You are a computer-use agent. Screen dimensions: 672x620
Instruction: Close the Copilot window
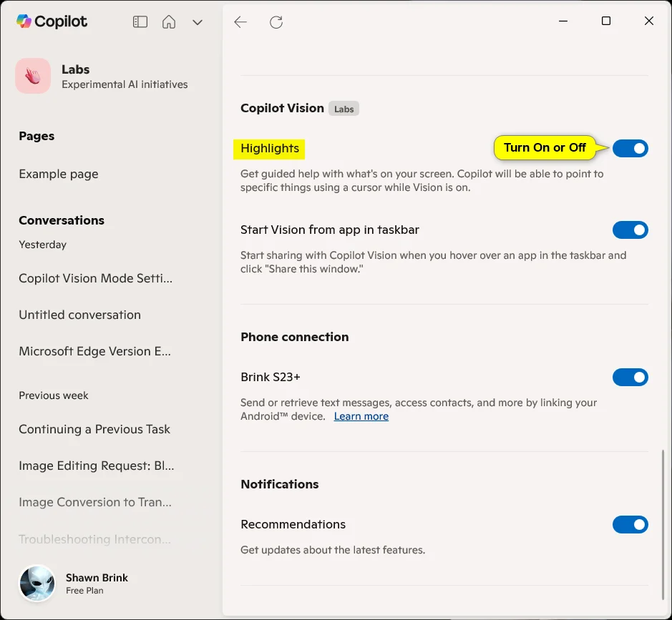click(649, 21)
